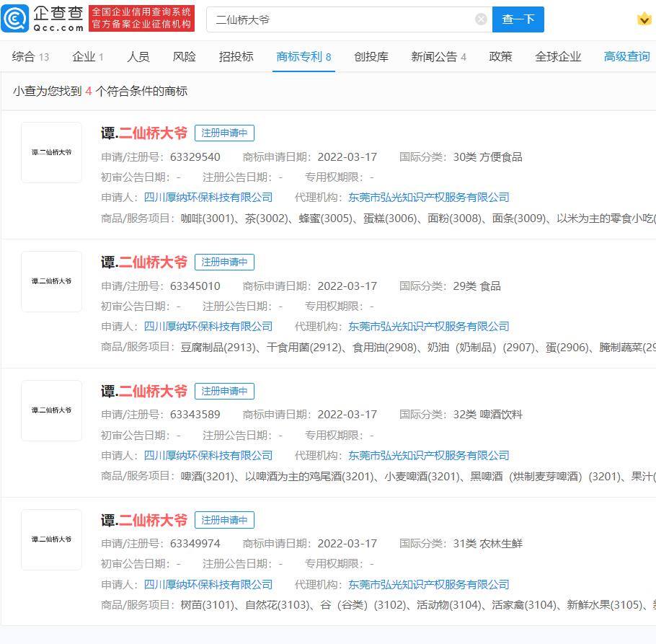This screenshot has height=644, width=656.
Task: Click 注册申请中 tag on 63343589 entry
Action: pyautogui.click(x=224, y=392)
